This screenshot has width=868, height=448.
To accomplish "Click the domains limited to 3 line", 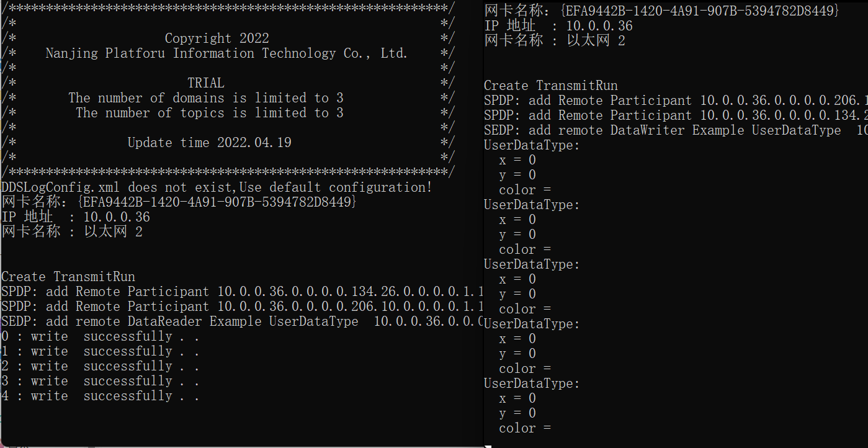I will (x=206, y=98).
